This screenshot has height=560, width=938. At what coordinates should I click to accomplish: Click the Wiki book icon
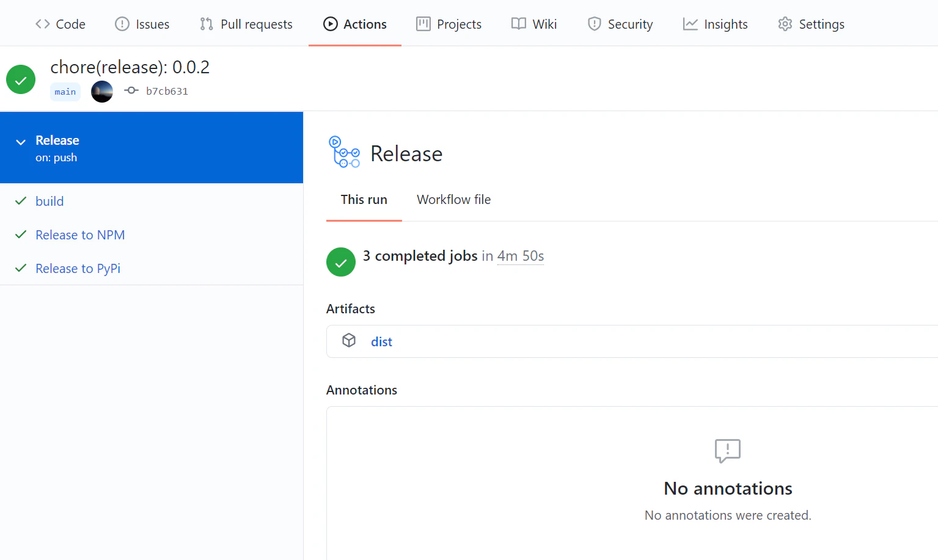coord(519,24)
